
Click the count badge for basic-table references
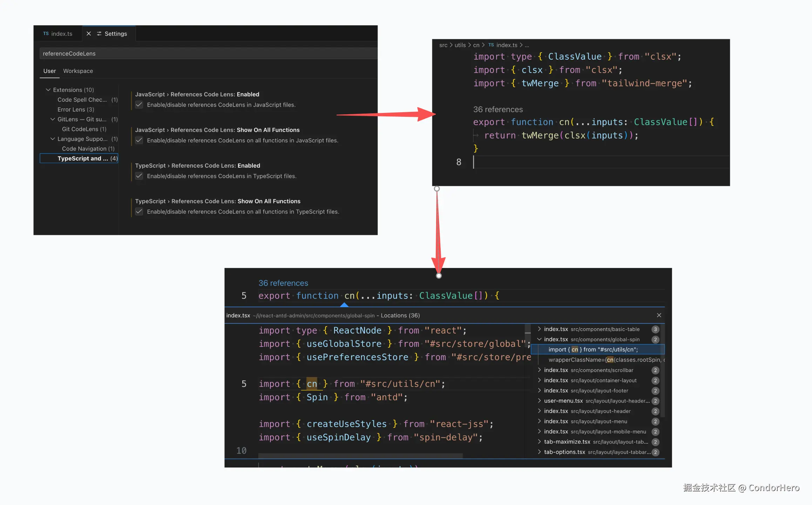[x=655, y=329]
